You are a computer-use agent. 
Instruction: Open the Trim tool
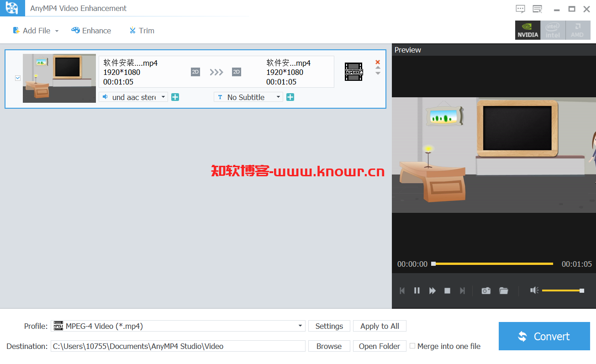(x=142, y=31)
